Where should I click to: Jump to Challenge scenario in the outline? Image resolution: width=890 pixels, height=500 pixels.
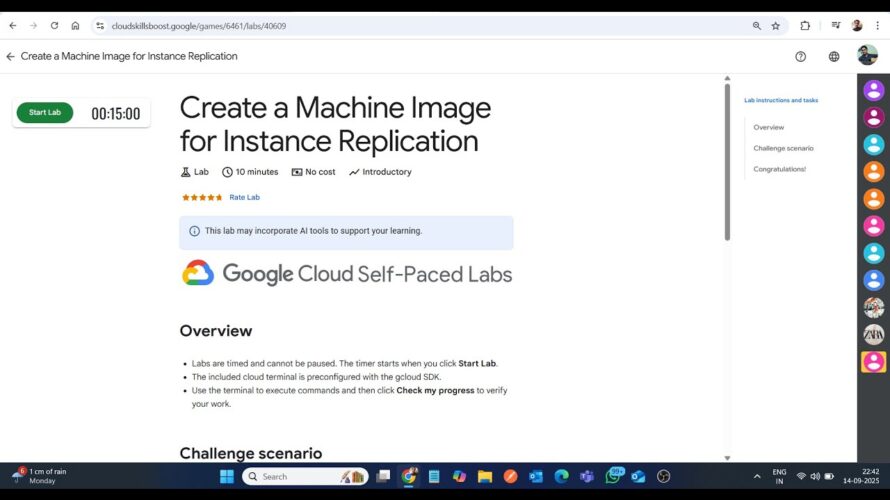pos(783,148)
